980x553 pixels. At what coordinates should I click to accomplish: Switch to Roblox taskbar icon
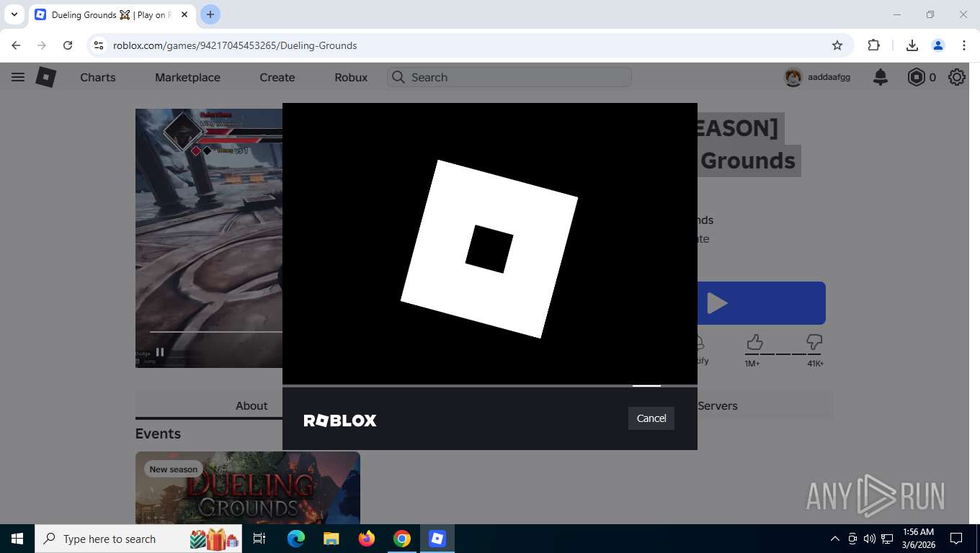click(x=437, y=539)
